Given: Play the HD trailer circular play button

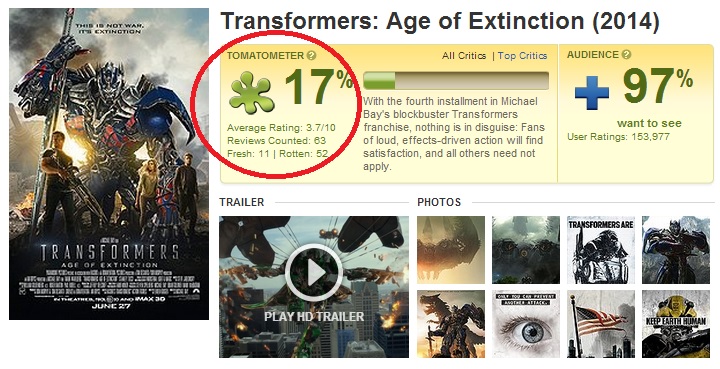Looking at the screenshot, I should (x=314, y=273).
